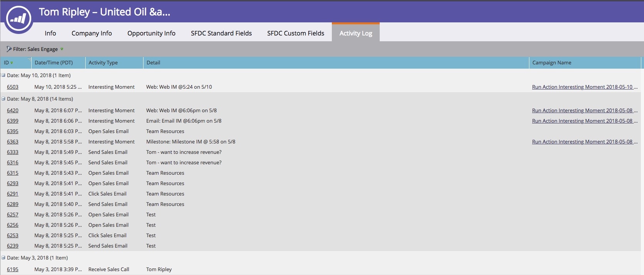
Task: Open activity ID 6291
Action: [13, 194]
